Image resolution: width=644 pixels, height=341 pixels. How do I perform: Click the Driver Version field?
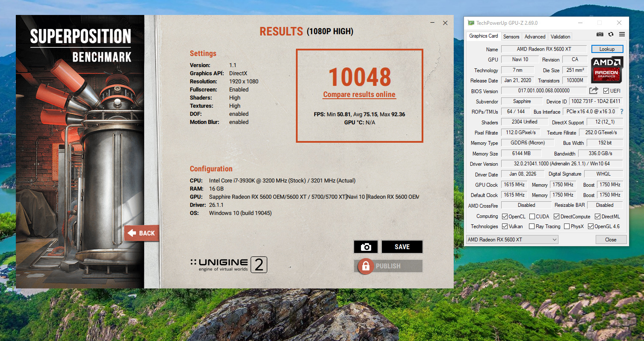click(x=562, y=164)
